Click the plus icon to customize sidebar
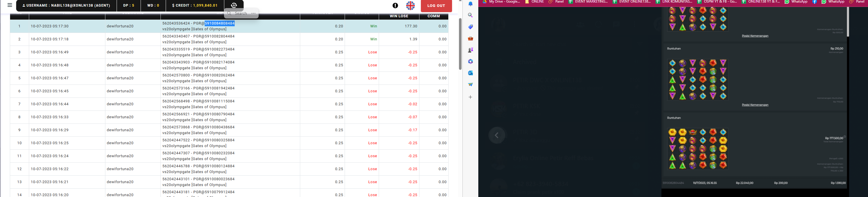The height and width of the screenshot is (197, 868). [471, 97]
